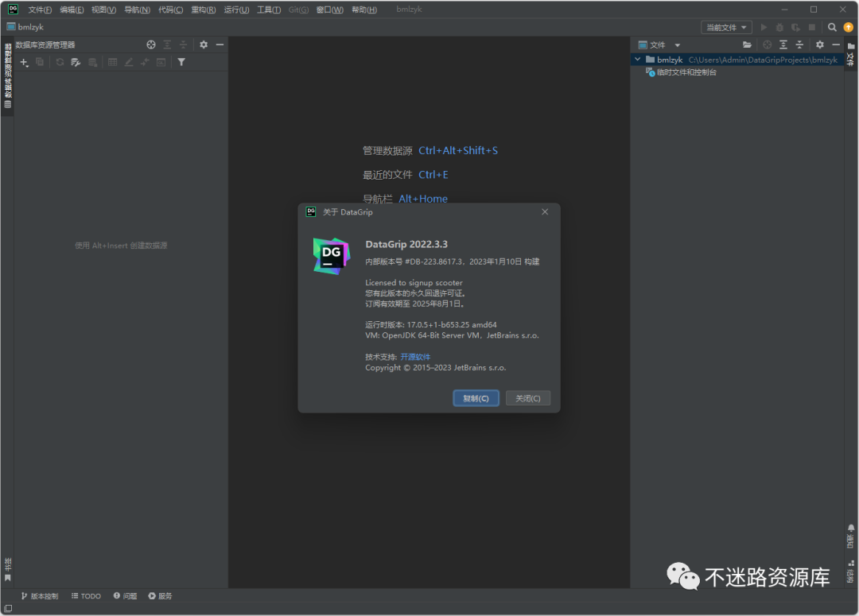This screenshot has width=859, height=616.
Task: Select the bmlzyk project row in Files tree
Action: point(737,60)
